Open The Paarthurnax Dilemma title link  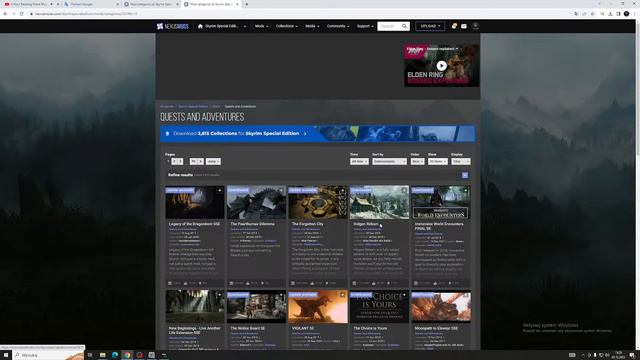(252, 224)
